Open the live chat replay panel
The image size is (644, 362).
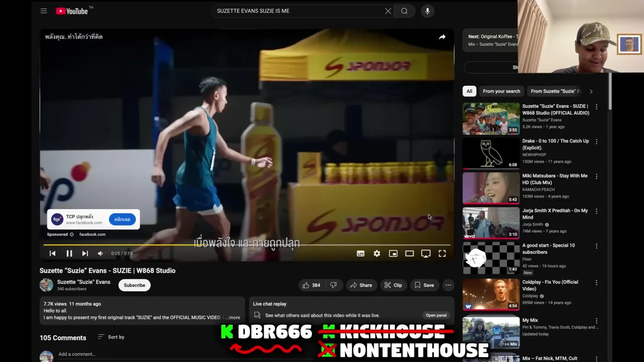pos(436,315)
